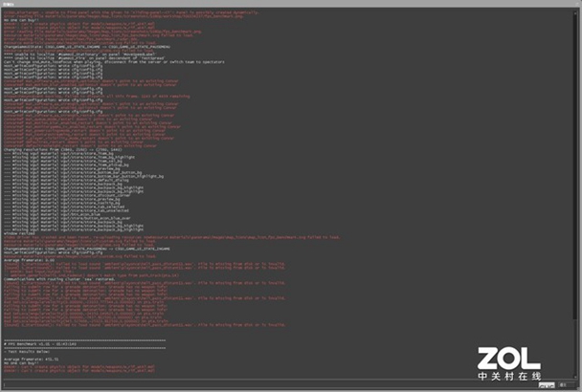Click the vertical scrollbar track of the console
Screen dimensions: 582x392
pyautogui.click(x=575, y=193)
